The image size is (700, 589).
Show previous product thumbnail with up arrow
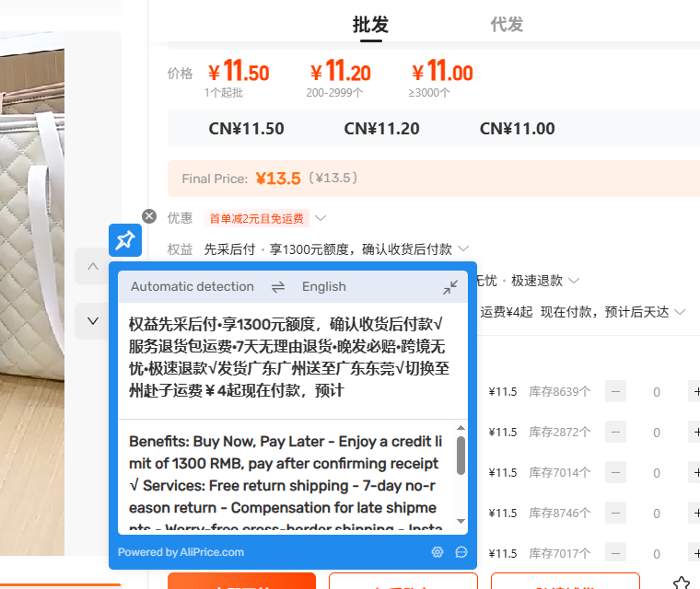pyautogui.click(x=92, y=267)
